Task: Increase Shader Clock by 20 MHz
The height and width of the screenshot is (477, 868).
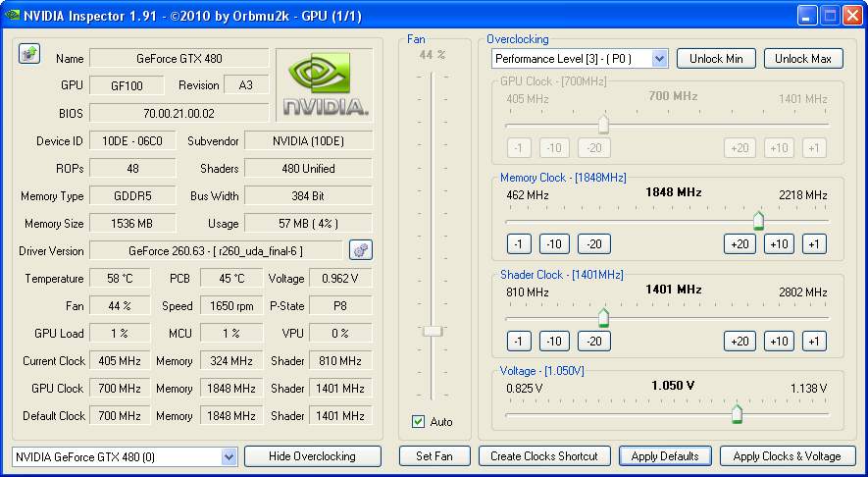Action: coord(740,342)
